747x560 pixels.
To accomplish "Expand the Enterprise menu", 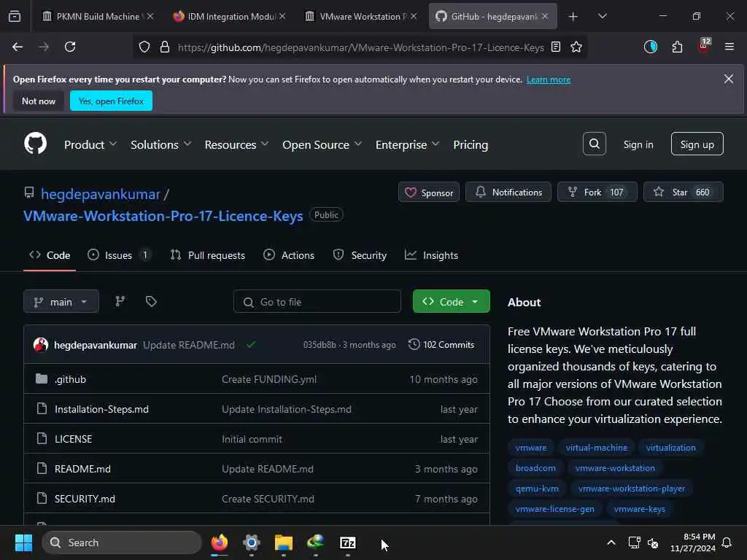I will coord(407,144).
